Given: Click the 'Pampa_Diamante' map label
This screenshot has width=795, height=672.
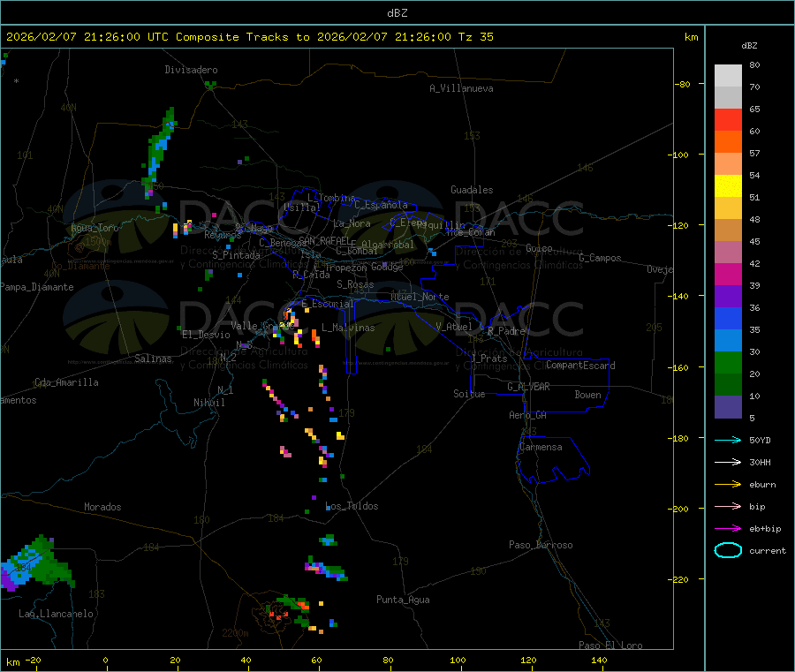Looking at the screenshot, I should tap(37, 287).
